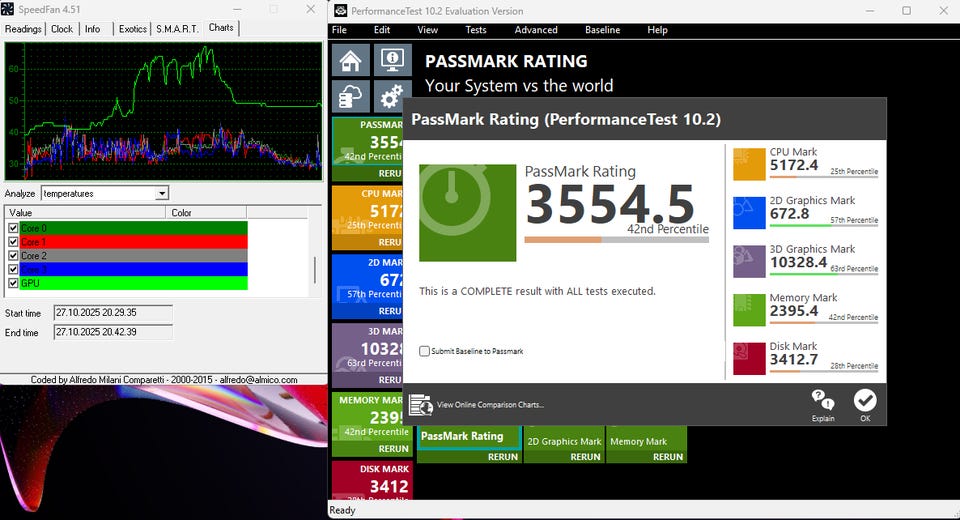Open the Analyze temperatures dropdown

162,194
